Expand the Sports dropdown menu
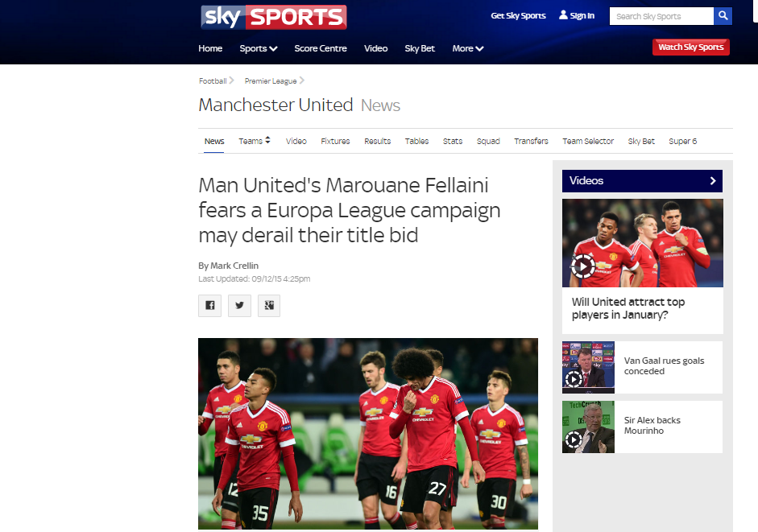The height and width of the screenshot is (532, 758). point(258,48)
